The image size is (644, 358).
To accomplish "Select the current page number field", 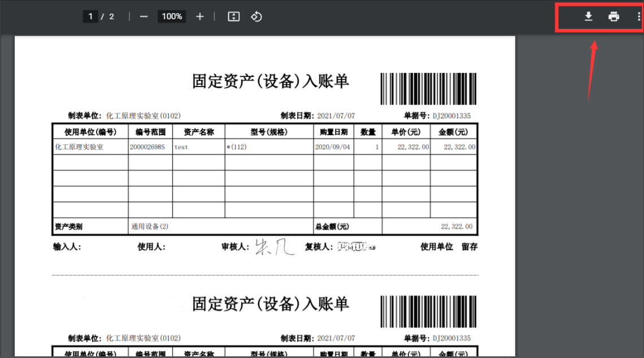I will pyautogui.click(x=90, y=16).
